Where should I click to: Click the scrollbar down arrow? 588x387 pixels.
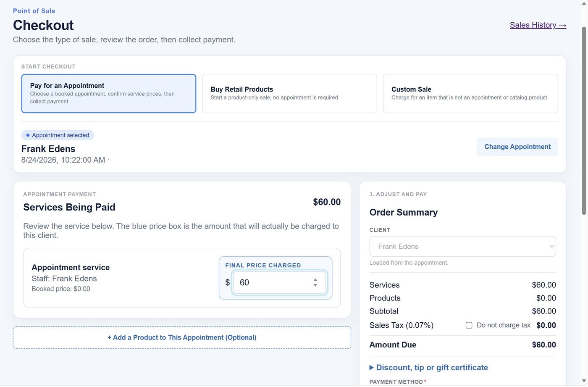click(x=584, y=381)
